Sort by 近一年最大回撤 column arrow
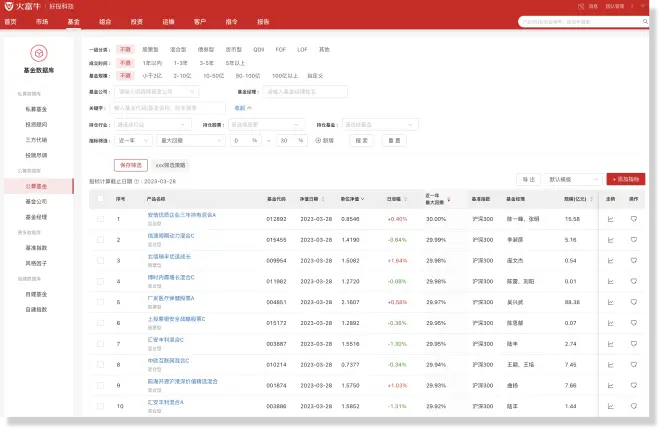The image size is (660, 429). tap(449, 199)
